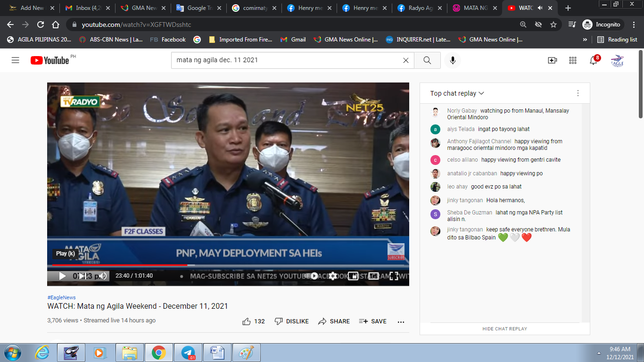Open the chat replay three-dot menu
This screenshot has height=362, width=644.
tap(578, 93)
